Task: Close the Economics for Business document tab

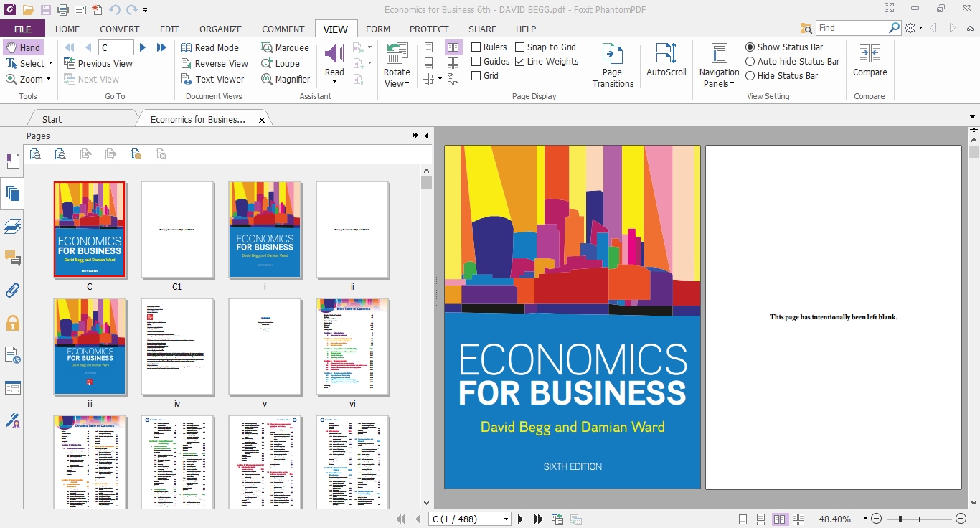Action: pyautogui.click(x=262, y=120)
